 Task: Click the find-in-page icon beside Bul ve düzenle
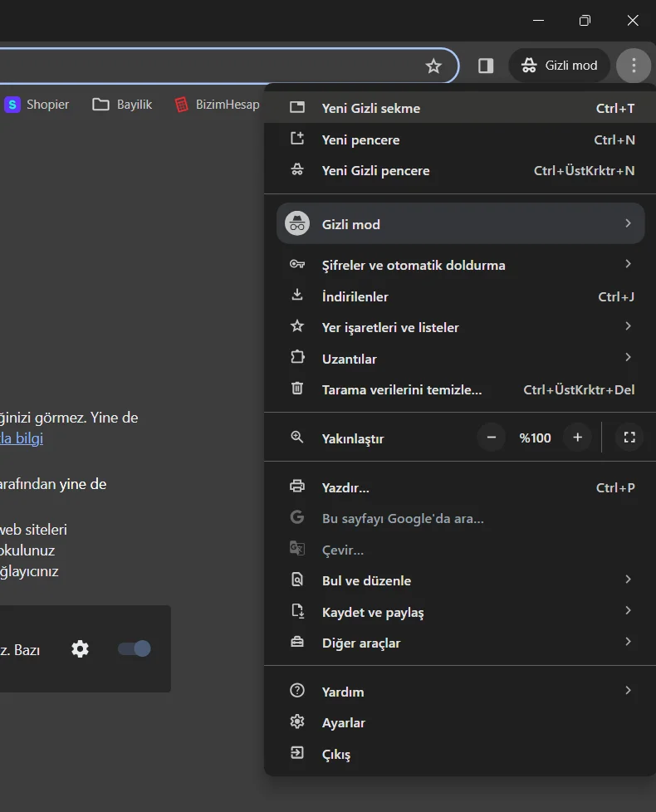pos(297,580)
